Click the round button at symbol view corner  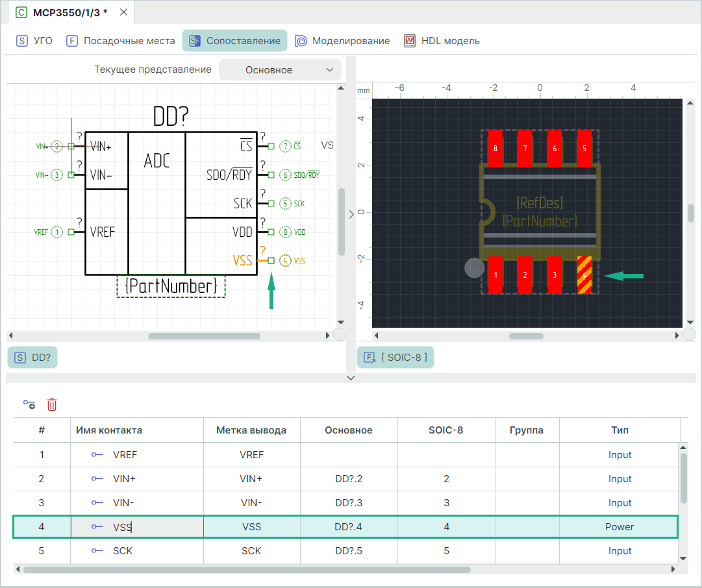[x=340, y=335]
